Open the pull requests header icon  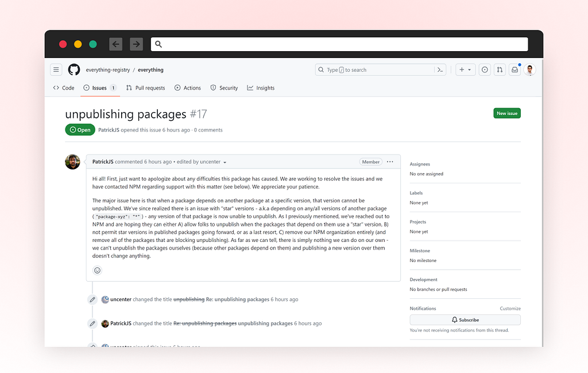[500, 70]
